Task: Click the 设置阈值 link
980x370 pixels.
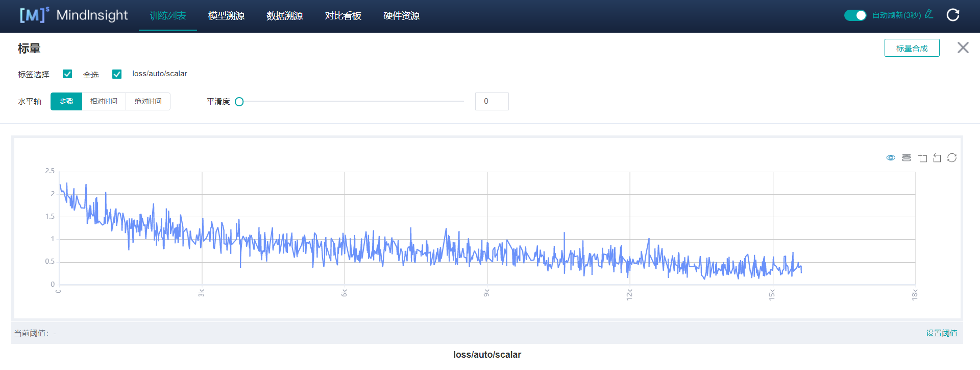Action: 942,333
